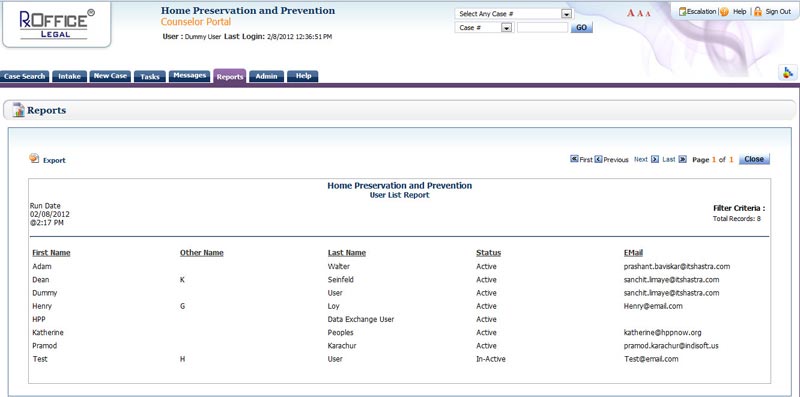Select the smallest font size A
The height and width of the screenshot is (397, 800).
pyautogui.click(x=648, y=14)
